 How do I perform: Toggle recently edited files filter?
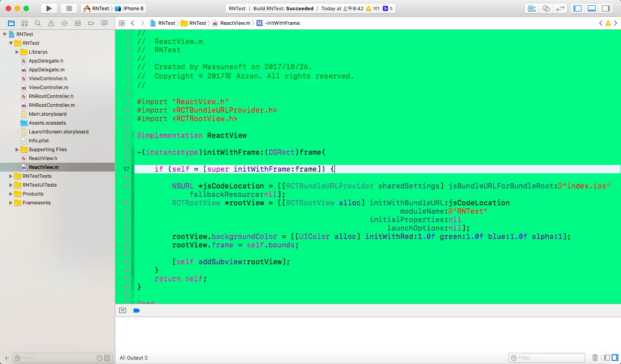coord(100,358)
